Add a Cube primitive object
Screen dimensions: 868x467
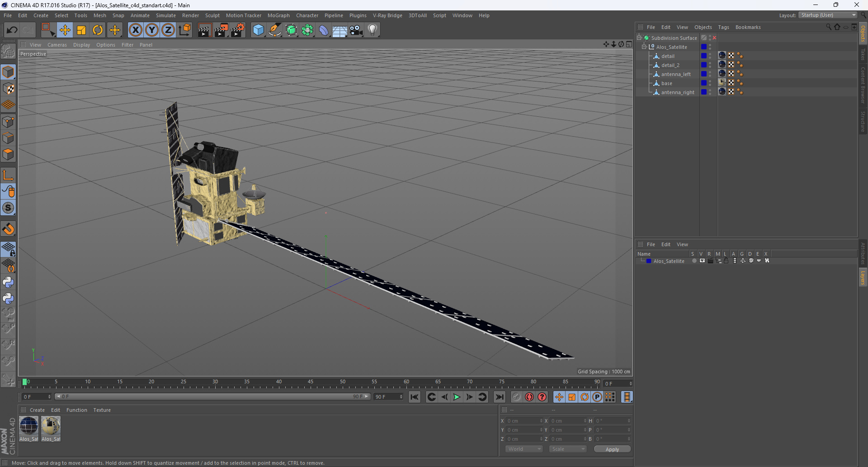pyautogui.click(x=258, y=30)
